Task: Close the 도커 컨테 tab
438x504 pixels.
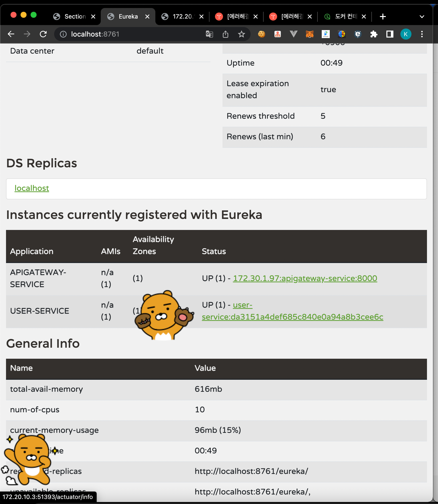Action: click(x=364, y=17)
